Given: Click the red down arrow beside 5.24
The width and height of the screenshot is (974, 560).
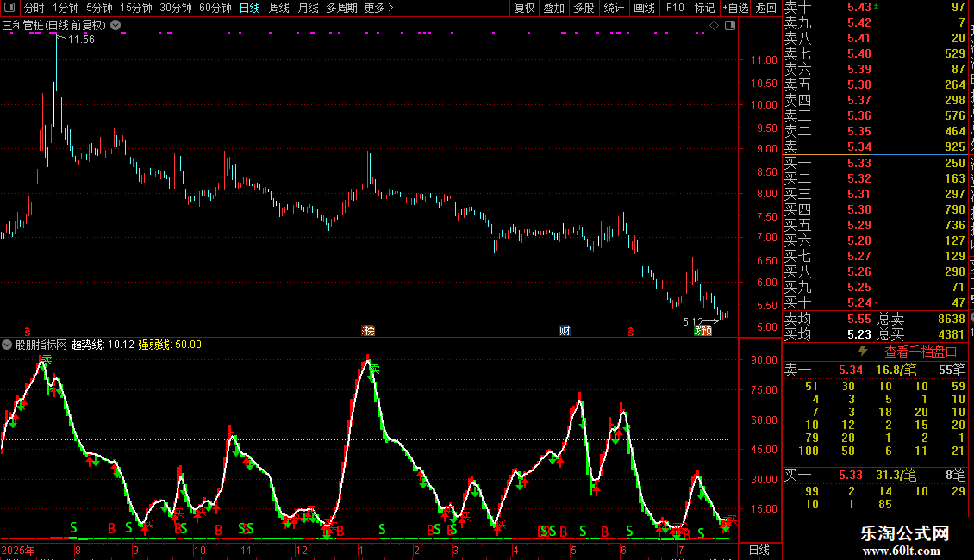Looking at the screenshot, I should (876, 302).
